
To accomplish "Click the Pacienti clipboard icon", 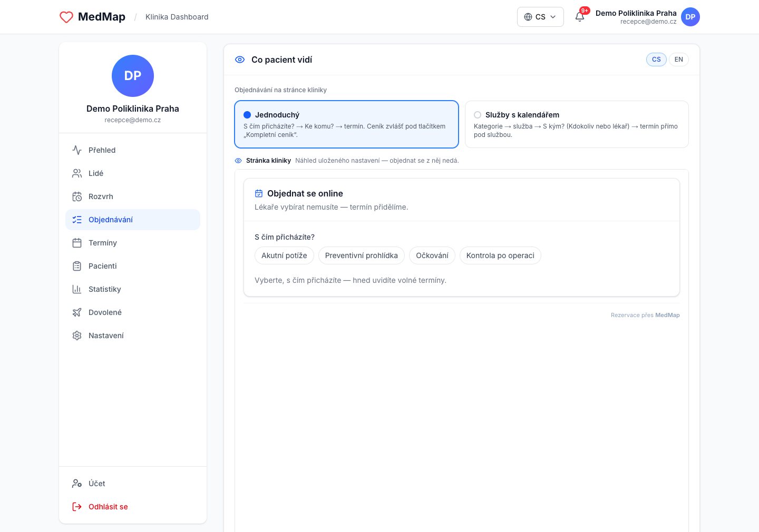I will (x=77, y=266).
